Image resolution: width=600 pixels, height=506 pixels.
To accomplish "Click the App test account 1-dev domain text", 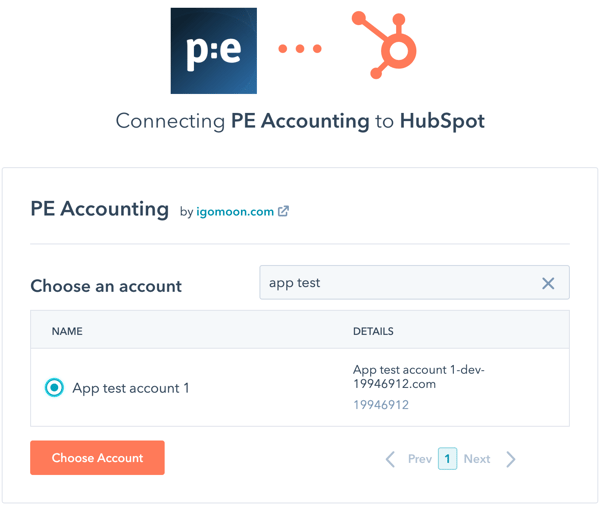I will click(x=419, y=377).
